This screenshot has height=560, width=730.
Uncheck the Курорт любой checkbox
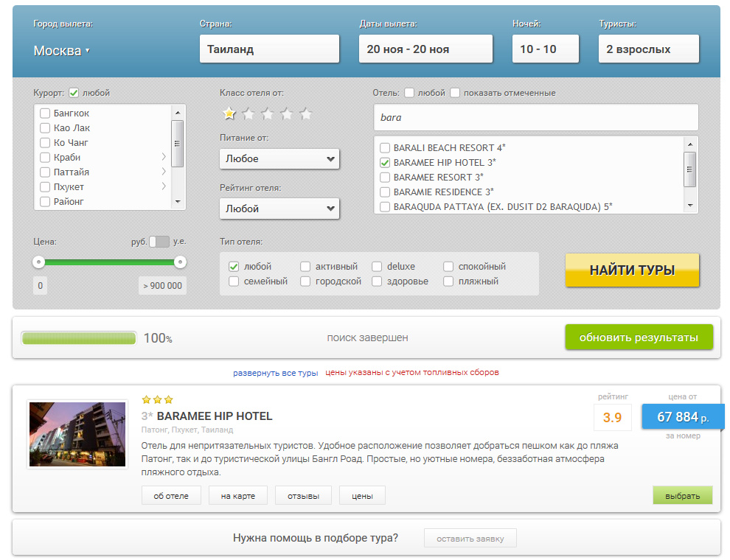(x=74, y=93)
